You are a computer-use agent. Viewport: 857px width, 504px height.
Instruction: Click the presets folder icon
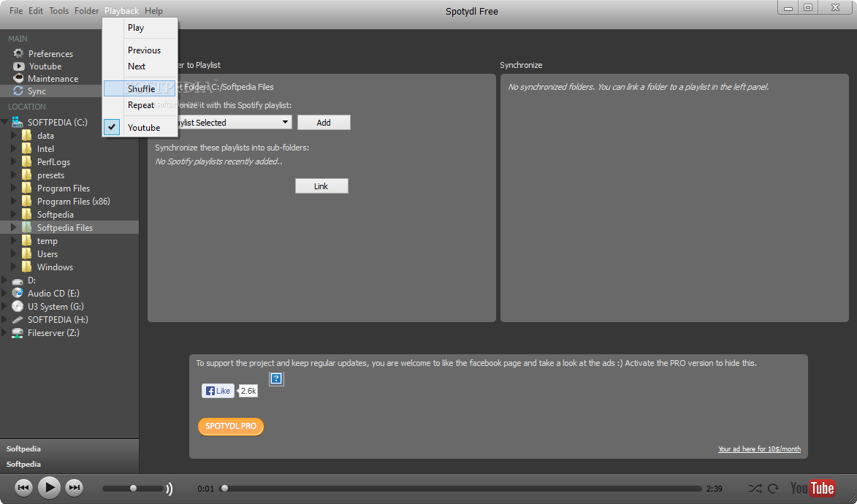27,175
